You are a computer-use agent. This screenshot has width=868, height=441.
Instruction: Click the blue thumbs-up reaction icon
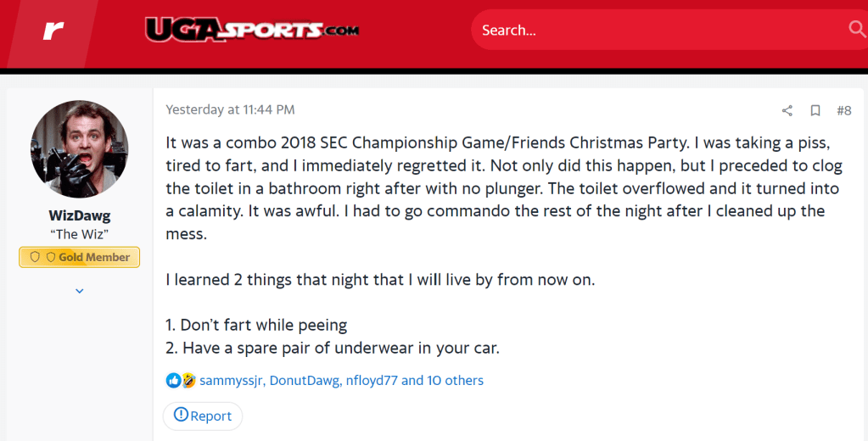173,381
